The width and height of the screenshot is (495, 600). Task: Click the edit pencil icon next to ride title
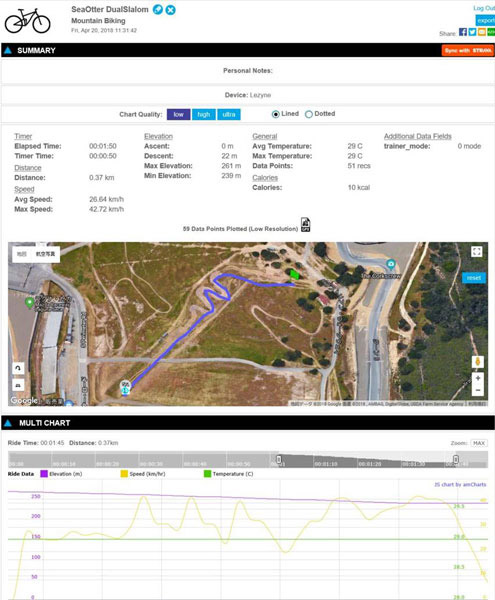click(x=158, y=10)
